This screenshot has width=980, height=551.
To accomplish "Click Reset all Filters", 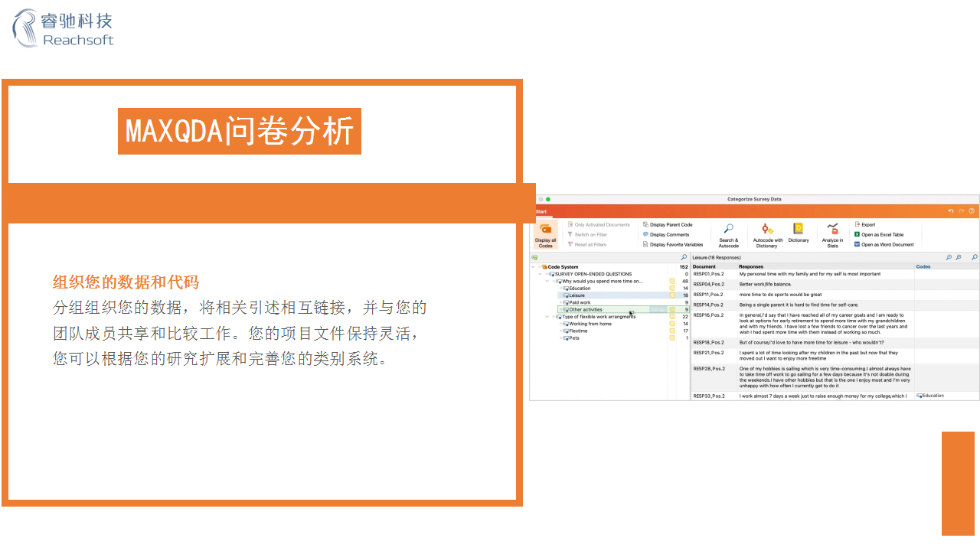I will 590,243.
